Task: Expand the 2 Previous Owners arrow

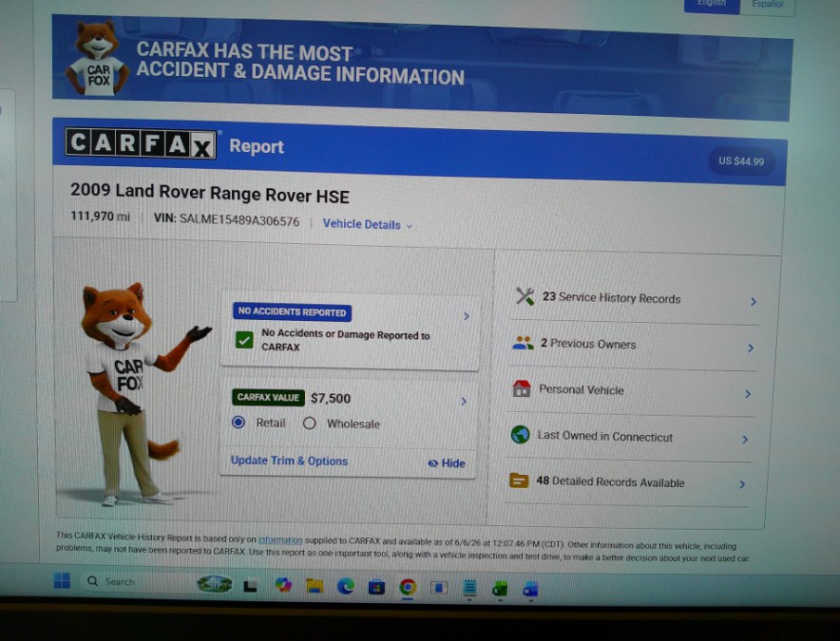Action: point(751,349)
